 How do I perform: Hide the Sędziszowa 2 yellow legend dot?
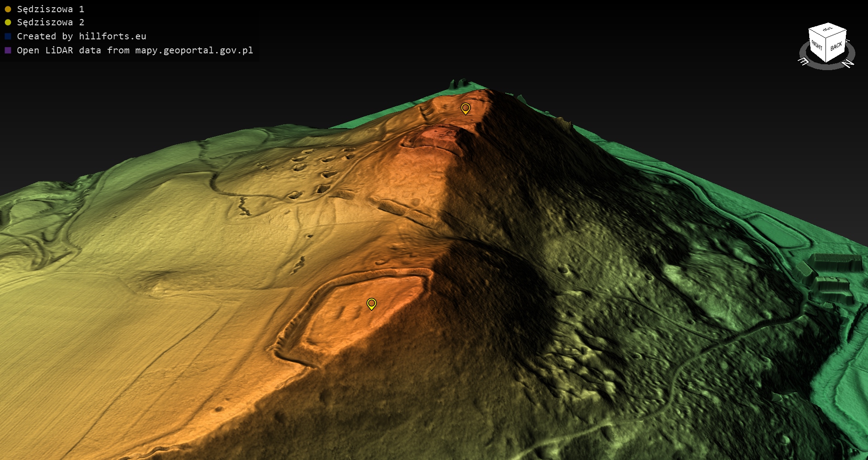(8, 22)
